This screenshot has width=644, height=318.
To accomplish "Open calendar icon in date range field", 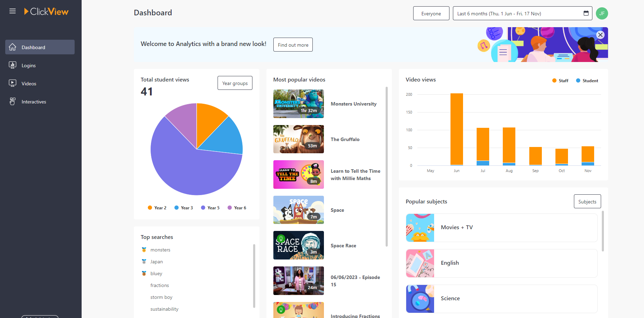I will (x=586, y=13).
